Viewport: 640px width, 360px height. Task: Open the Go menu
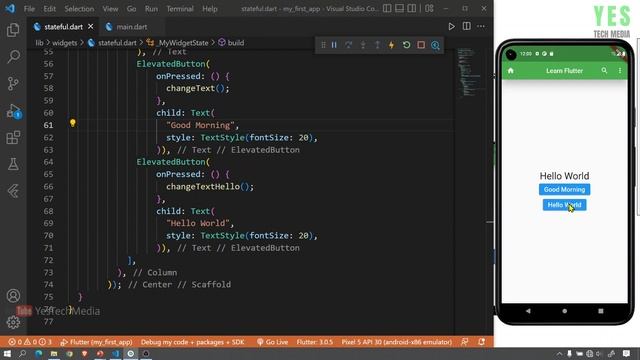coord(131,9)
